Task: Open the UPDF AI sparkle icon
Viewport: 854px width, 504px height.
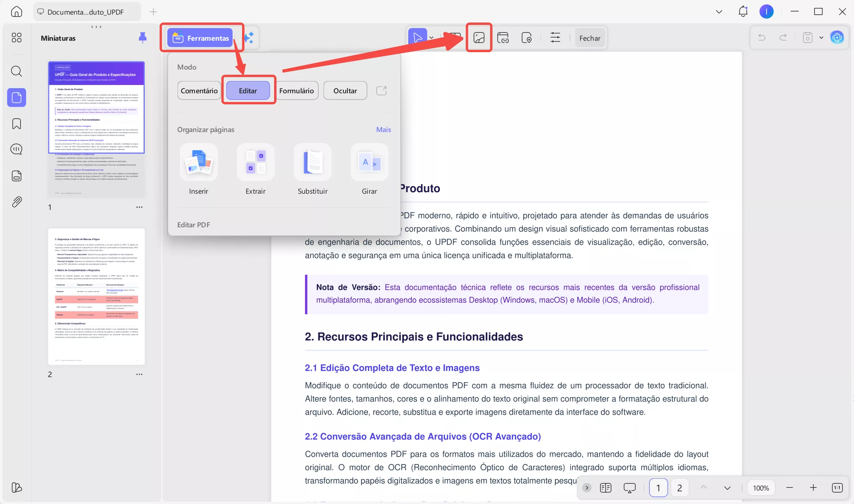Action: (x=248, y=38)
